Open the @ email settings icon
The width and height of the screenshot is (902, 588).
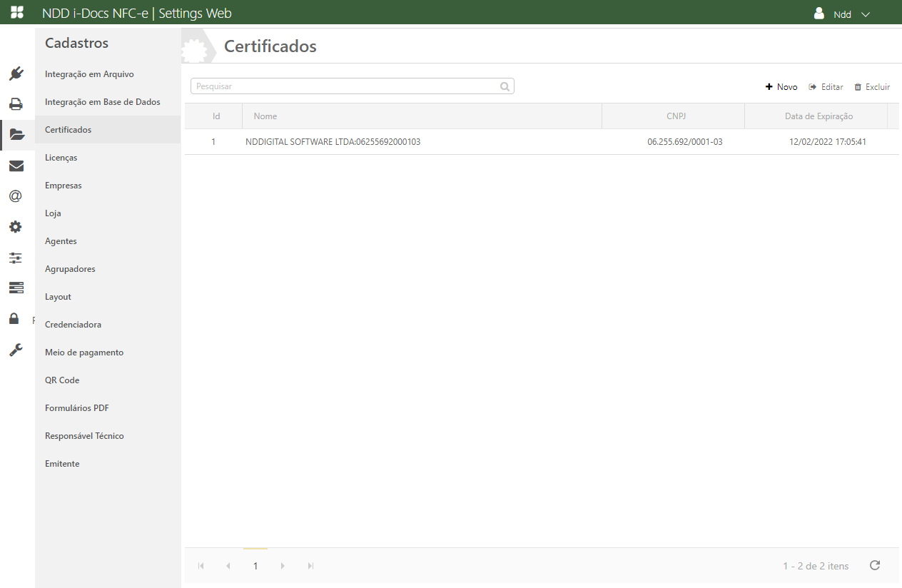pos(16,196)
